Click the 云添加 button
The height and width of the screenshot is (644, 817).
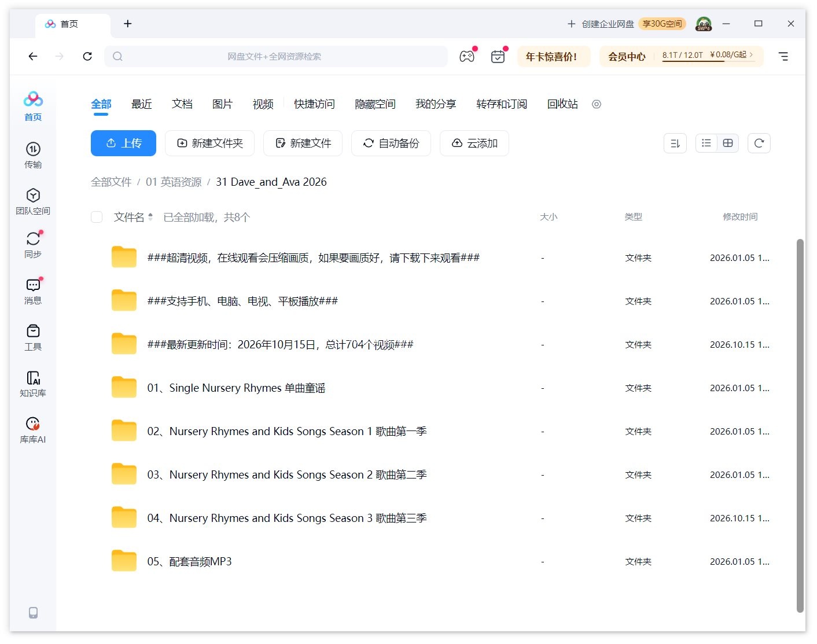point(474,143)
